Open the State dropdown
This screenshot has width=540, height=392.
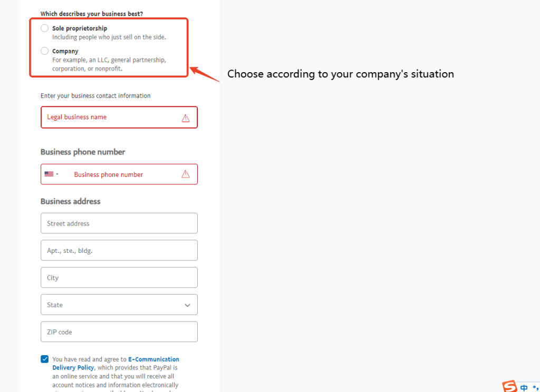coord(119,305)
